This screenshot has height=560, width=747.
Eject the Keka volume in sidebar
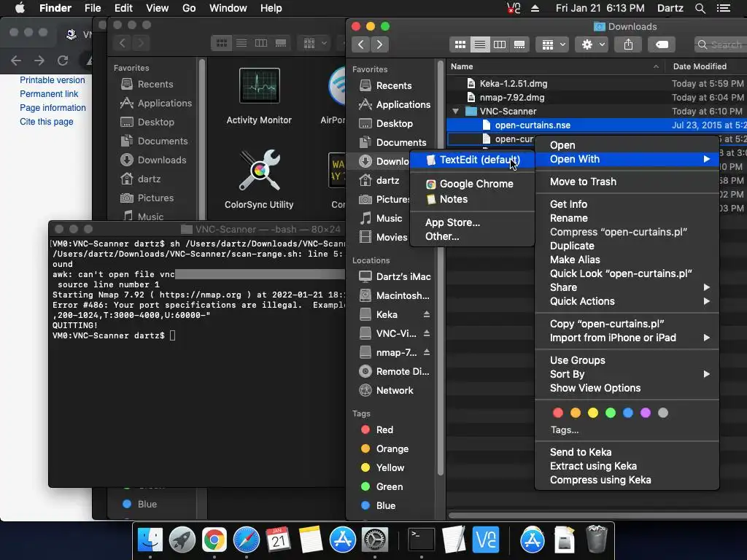point(427,315)
